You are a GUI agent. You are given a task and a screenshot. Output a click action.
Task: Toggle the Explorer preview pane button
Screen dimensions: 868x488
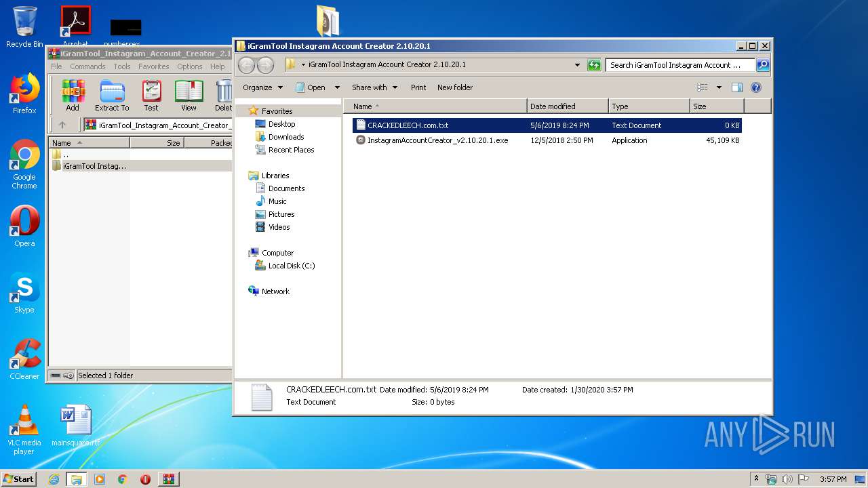coord(737,87)
